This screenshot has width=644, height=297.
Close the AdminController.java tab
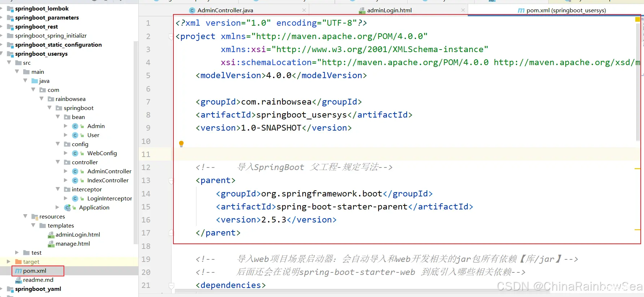[304, 10]
